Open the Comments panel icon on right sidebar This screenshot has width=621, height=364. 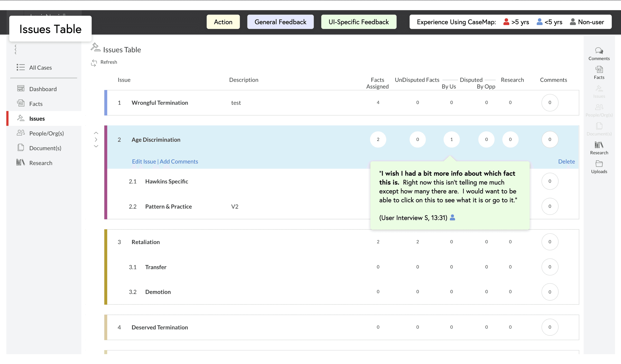[x=599, y=51]
